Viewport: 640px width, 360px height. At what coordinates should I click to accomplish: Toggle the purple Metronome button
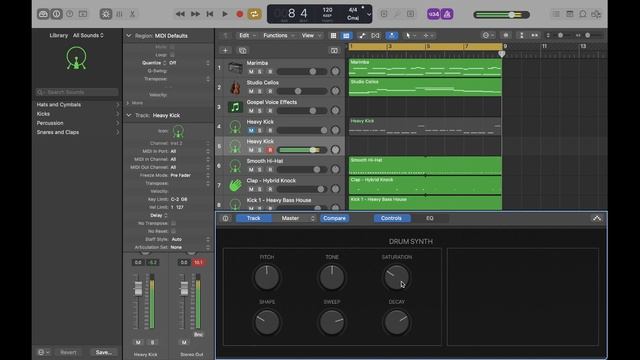tap(447, 14)
